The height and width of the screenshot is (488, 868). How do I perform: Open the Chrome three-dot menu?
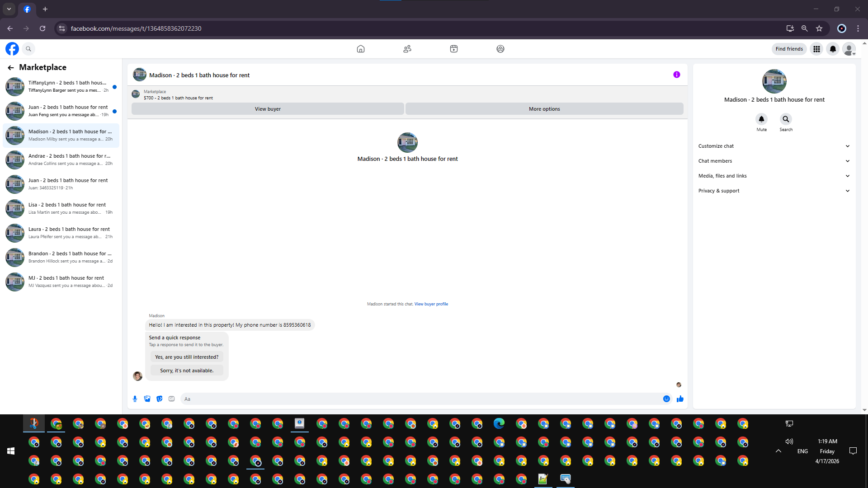coord(858,28)
